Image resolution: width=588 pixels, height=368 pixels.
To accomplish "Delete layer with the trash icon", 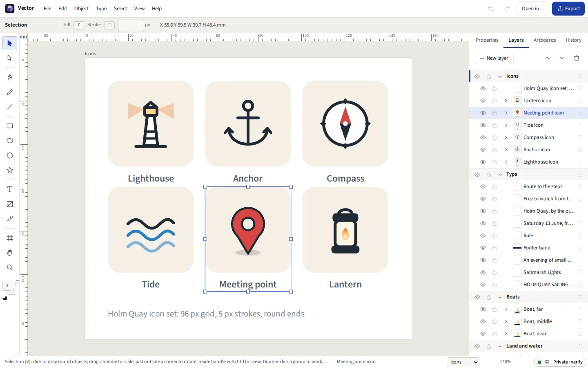I will (x=577, y=58).
